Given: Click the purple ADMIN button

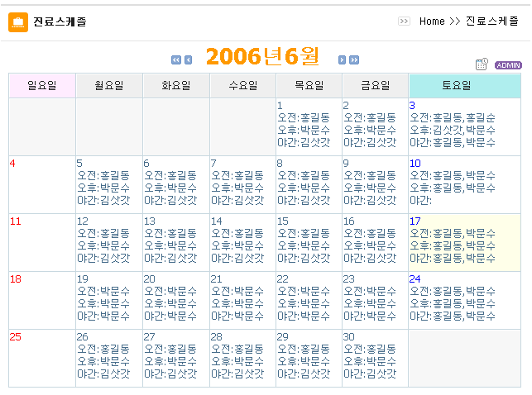Looking at the screenshot, I should [x=508, y=65].
